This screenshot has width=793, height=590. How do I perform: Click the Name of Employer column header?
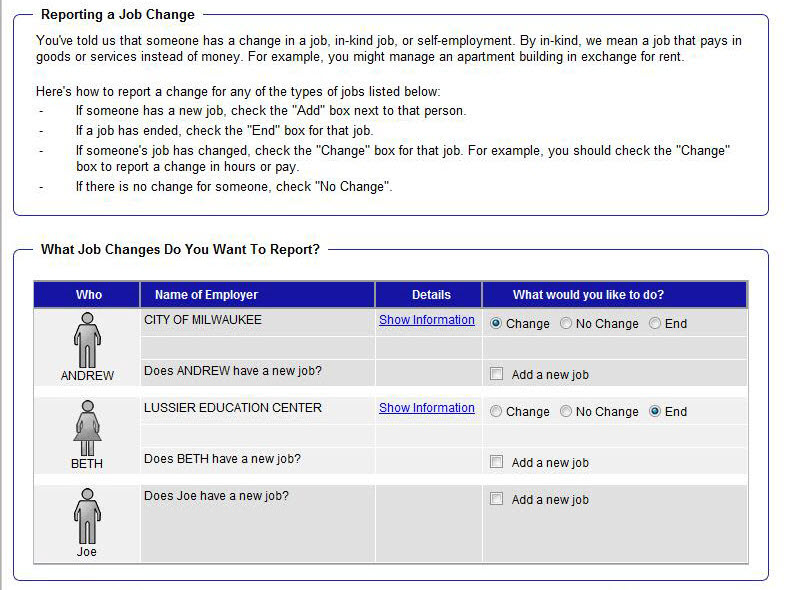pyautogui.click(x=206, y=295)
